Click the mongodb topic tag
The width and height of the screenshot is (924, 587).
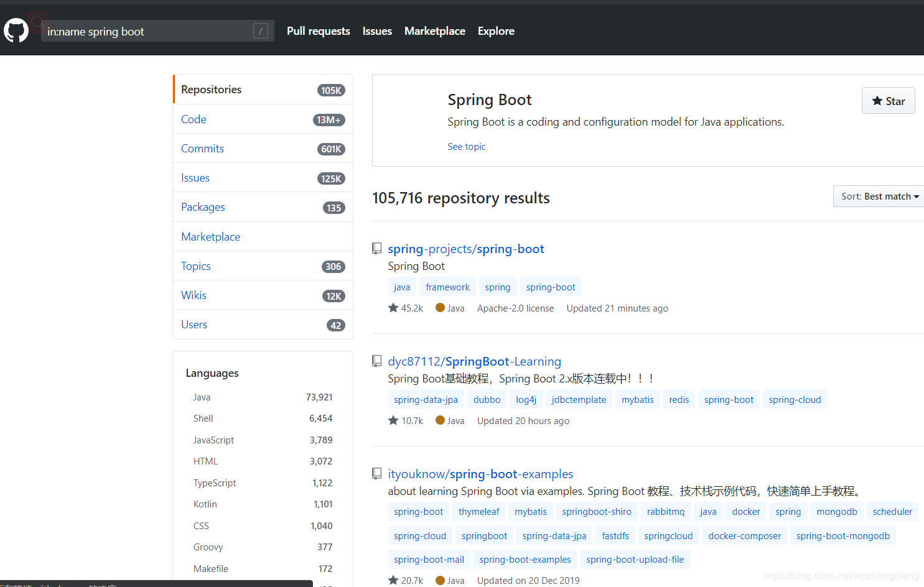point(837,512)
